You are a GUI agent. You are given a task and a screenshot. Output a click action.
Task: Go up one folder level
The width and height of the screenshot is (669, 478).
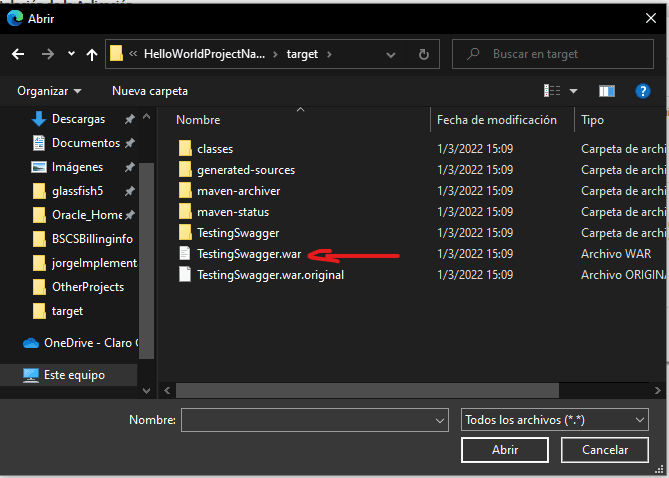[x=92, y=54]
